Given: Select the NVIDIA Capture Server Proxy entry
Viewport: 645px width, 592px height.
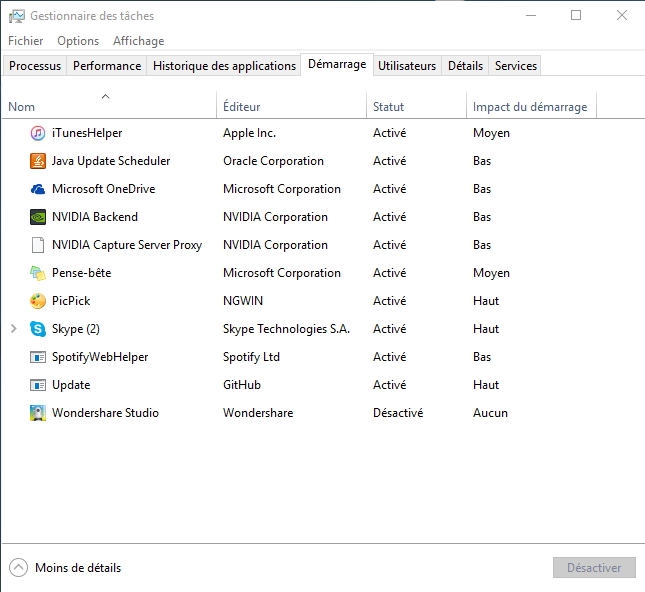Looking at the screenshot, I should coord(127,245).
